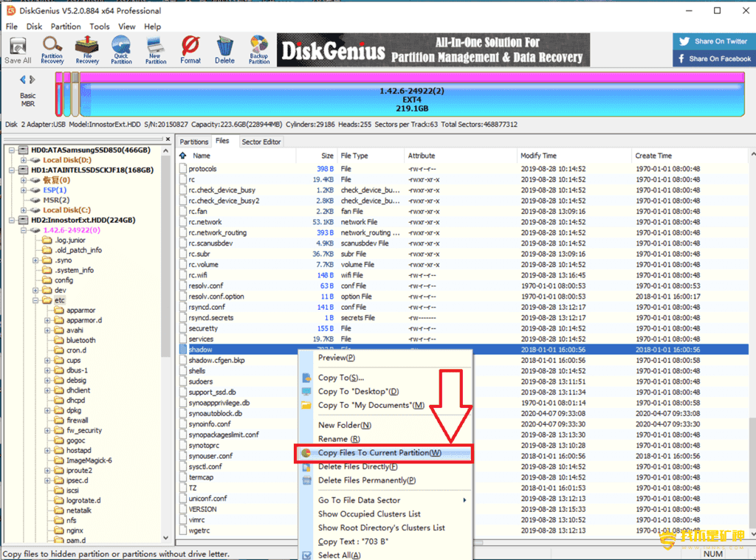756x560 pixels.
Task: Tick the checkbox for synouser.conf file
Action: pos(183,456)
